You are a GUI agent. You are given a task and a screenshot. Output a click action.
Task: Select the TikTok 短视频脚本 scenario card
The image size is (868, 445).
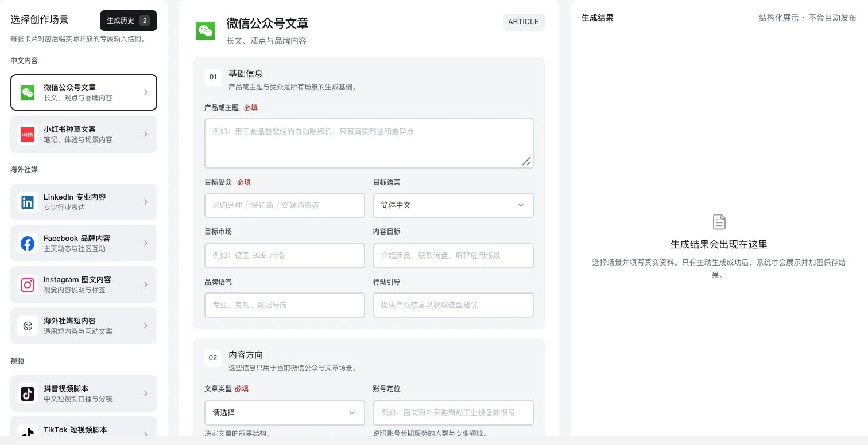coord(84,427)
